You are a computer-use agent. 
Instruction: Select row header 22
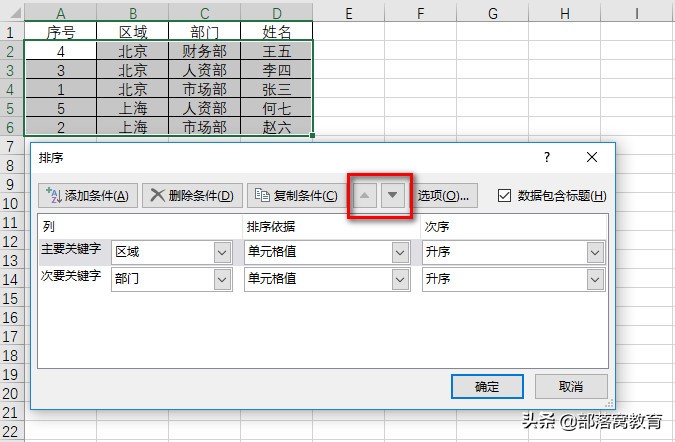11,431
